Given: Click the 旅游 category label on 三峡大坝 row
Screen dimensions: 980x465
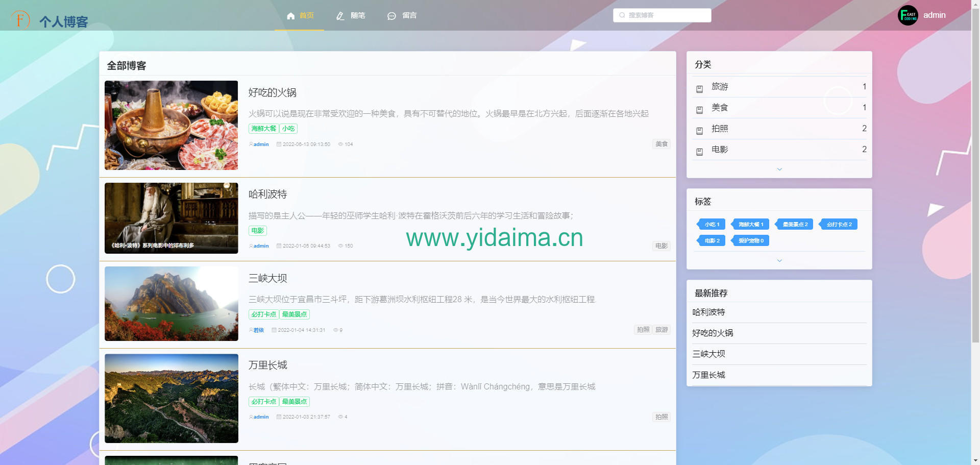Looking at the screenshot, I should point(661,330).
